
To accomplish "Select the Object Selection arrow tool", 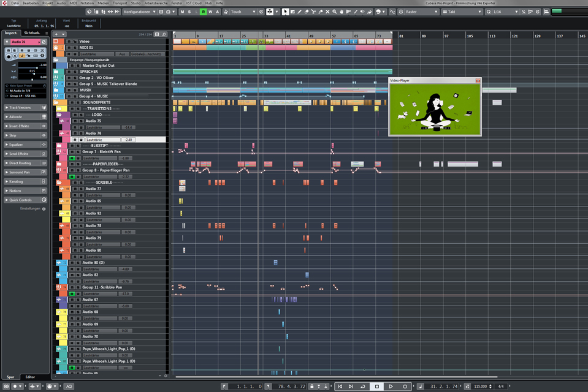I will click(285, 12).
